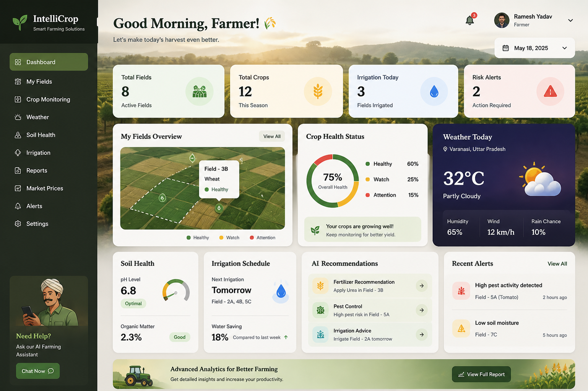This screenshot has width=588, height=391.
Task: Click the 2 hours ago timestamp
Action: [555, 298]
